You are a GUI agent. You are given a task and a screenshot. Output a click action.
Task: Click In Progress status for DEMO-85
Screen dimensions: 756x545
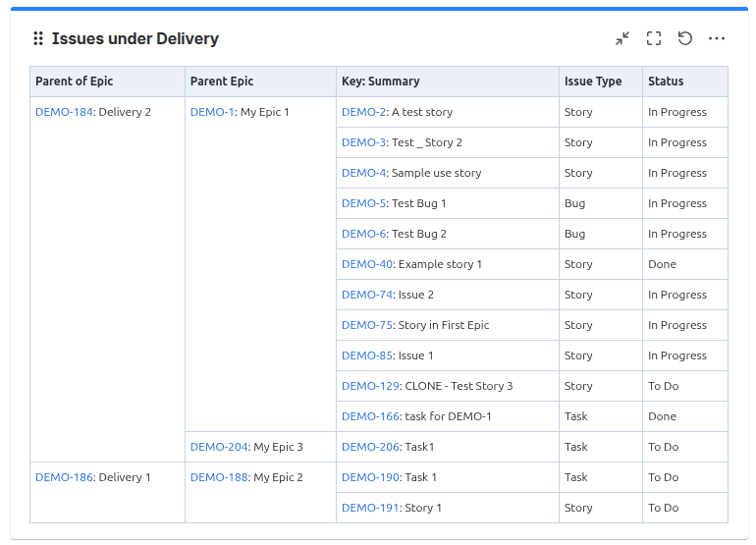(x=676, y=354)
